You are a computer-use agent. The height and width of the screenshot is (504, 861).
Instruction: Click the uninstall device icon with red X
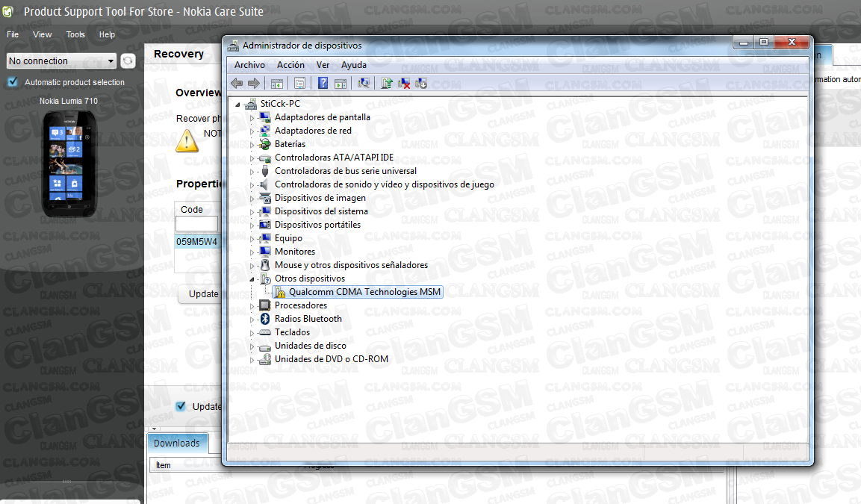[404, 84]
